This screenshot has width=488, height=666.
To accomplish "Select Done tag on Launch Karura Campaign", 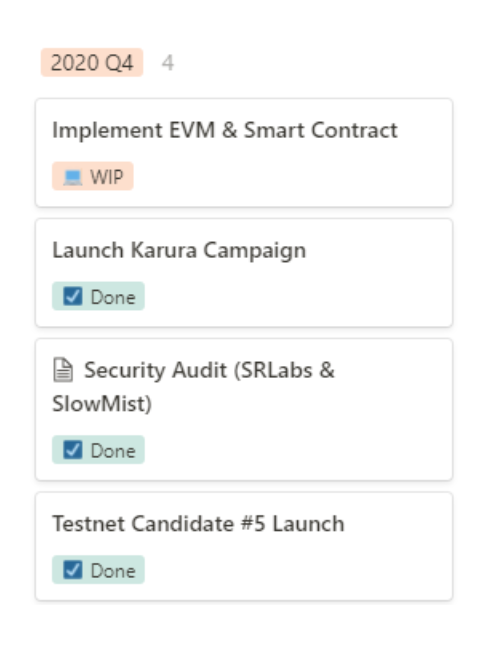I will [98, 296].
